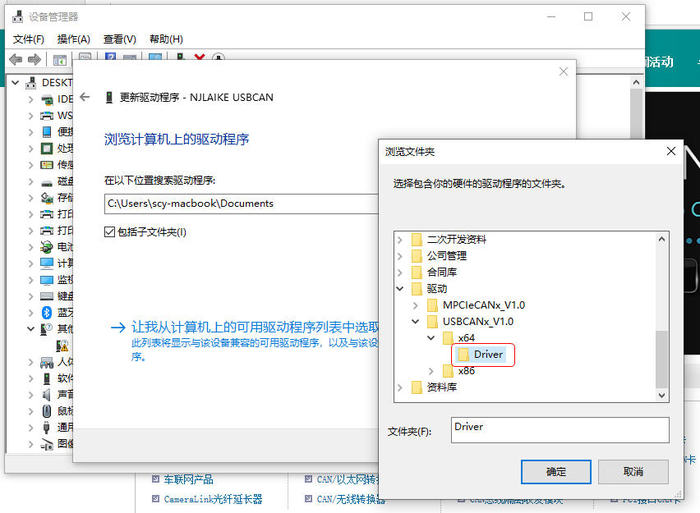Click the portable devices (便携) category icon
This screenshot has width=700, height=513.
[x=47, y=132]
